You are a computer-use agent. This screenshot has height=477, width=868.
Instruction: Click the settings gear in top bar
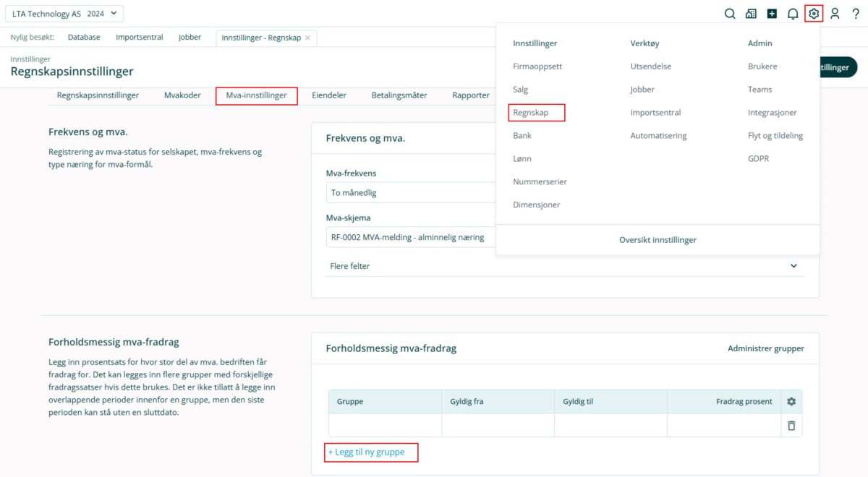[814, 14]
